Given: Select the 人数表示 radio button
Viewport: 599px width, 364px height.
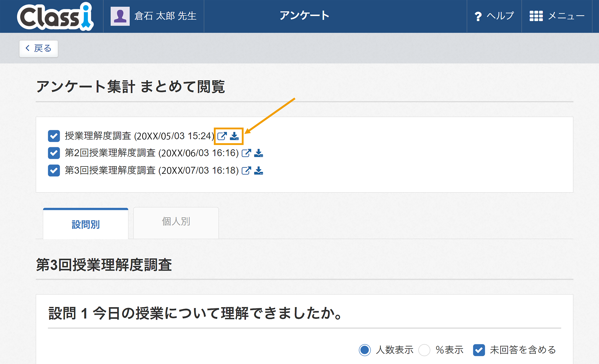Looking at the screenshot, I should 365,350.
